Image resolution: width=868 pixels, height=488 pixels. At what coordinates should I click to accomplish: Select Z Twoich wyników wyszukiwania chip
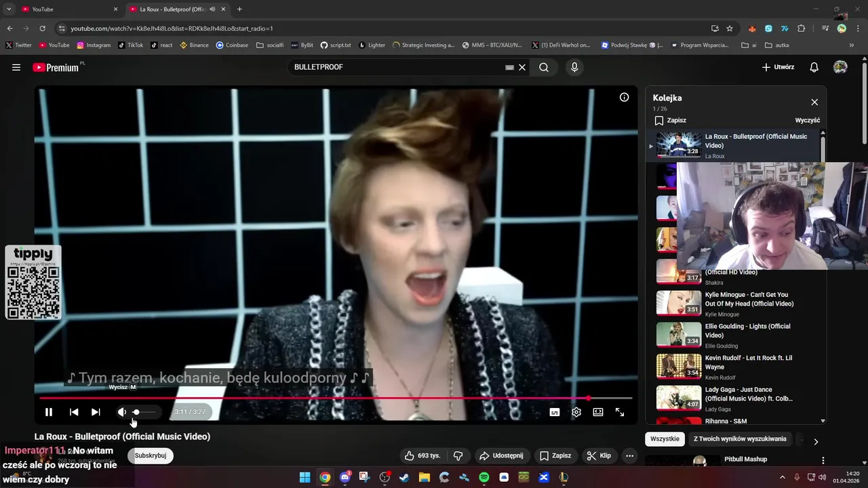tap(740, 439)
